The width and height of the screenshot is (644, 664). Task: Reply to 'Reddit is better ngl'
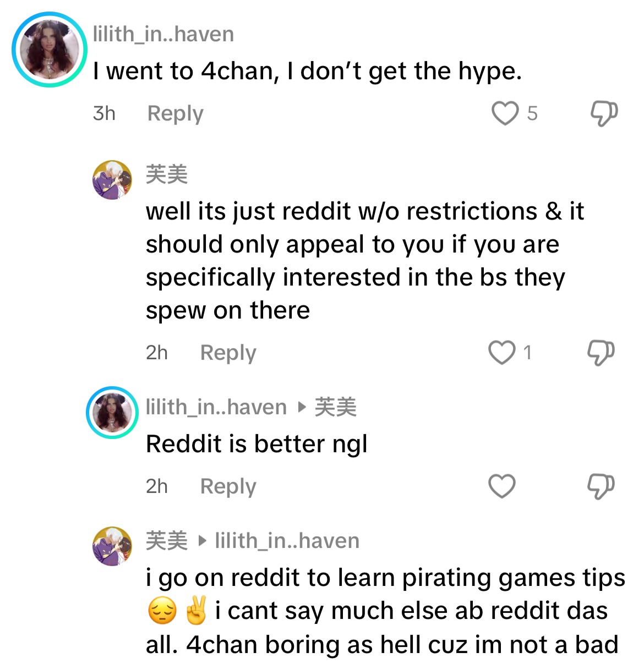click(x=228, y=486)
